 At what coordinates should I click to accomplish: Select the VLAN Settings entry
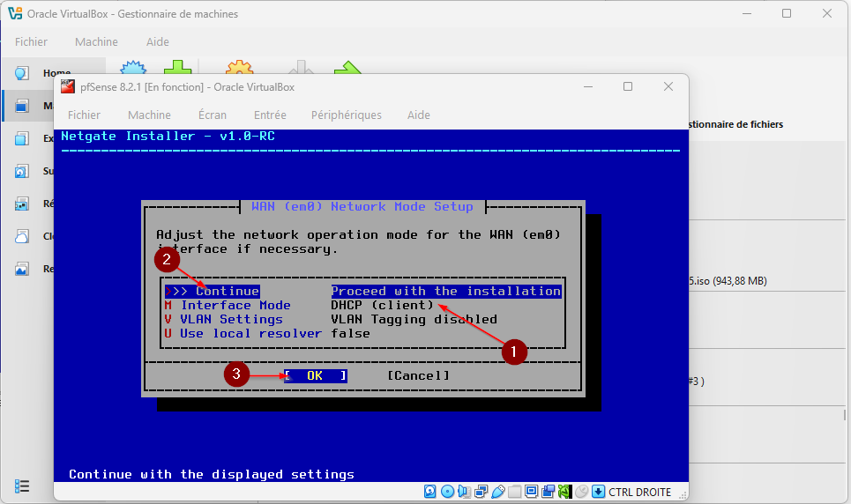(x=231, y=319)
